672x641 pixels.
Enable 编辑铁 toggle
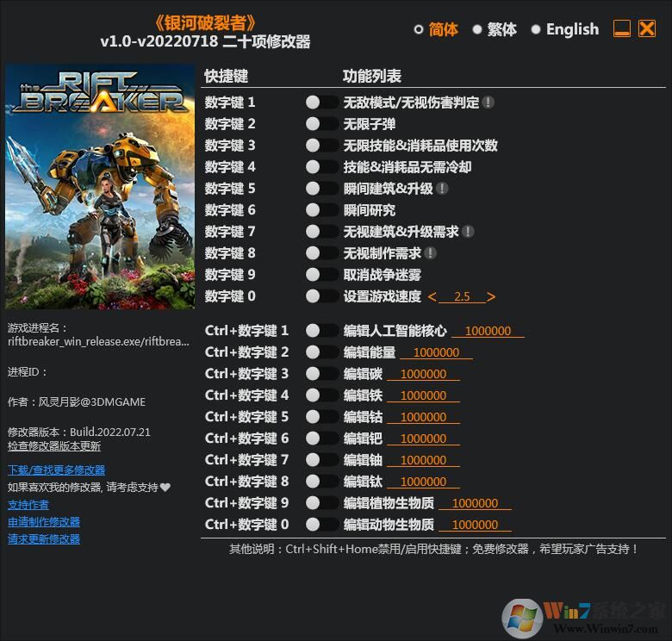coord(322,395)
